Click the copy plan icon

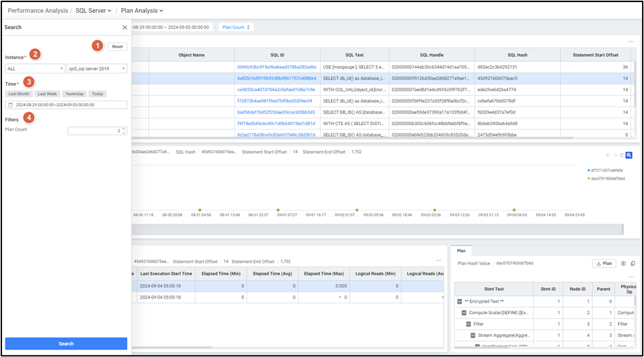point(633,263)
